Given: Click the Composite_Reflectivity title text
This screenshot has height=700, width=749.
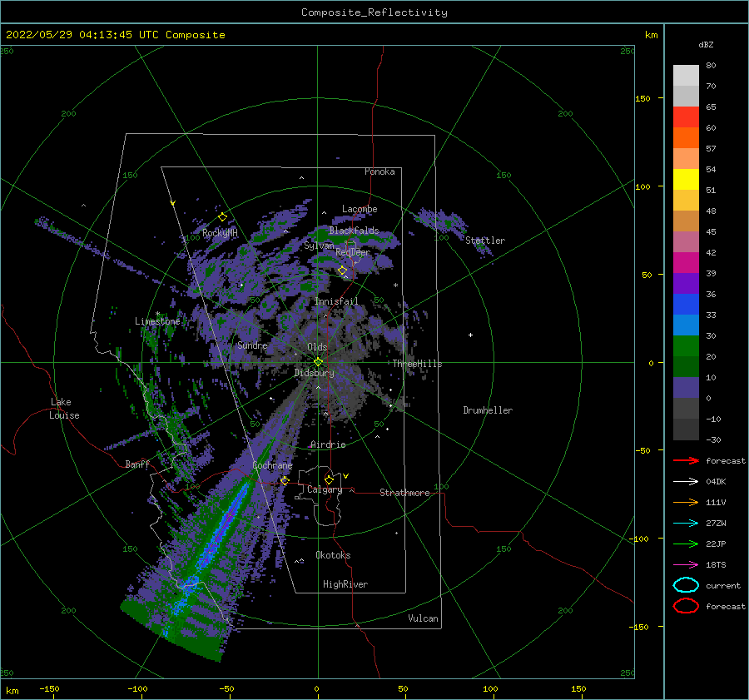Looking at the screenshot, I should [374, 12].
